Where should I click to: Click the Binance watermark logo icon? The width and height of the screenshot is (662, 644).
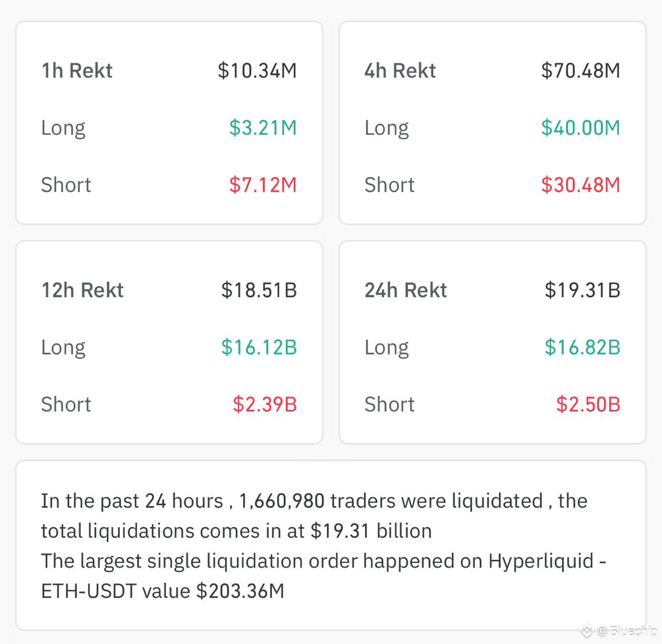[x=587, y=631]
